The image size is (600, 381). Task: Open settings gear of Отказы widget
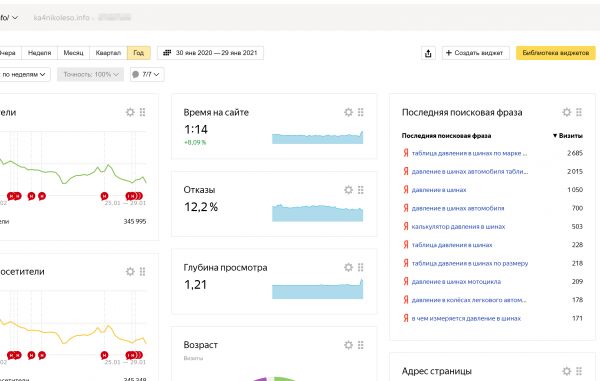point(348,190)
